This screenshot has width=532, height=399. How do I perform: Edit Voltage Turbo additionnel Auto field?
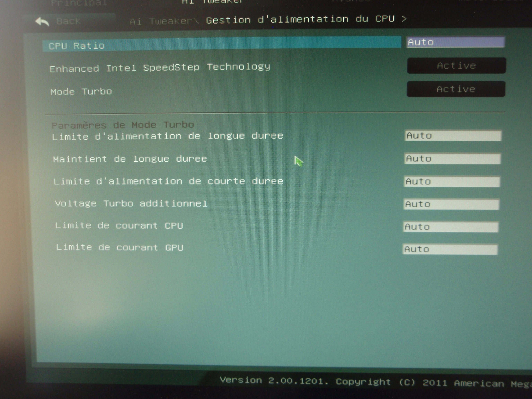[x=451, y=204]
